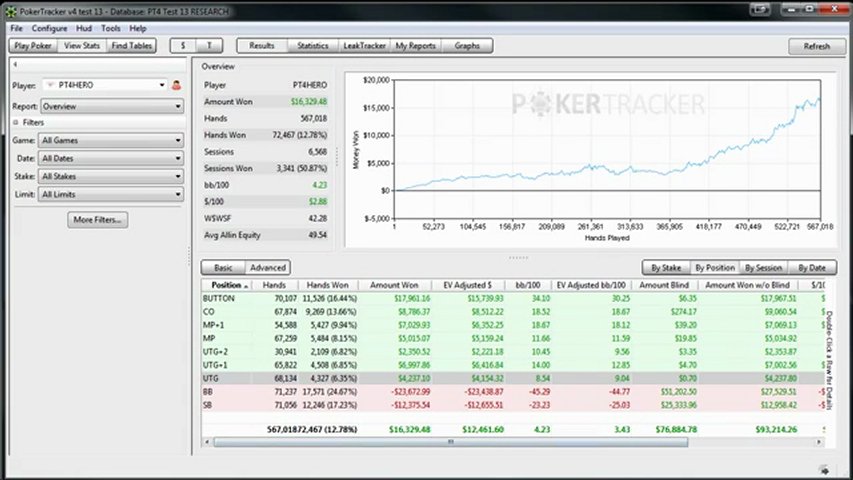Open the Tools menu
Image resolution: width=853 pixels, height=480 pixels.
[110, 28]
